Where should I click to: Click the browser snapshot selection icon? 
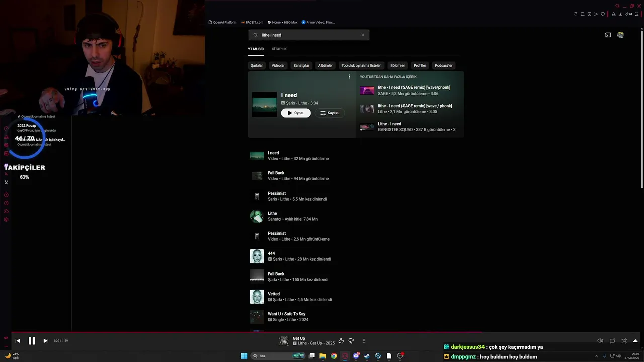tap(583, 14)
